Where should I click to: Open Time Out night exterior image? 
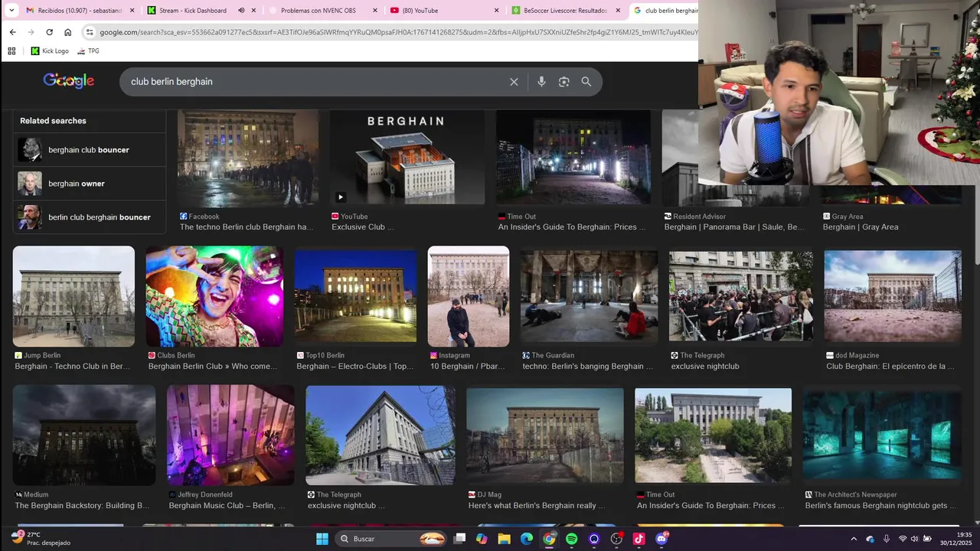[573, 158]
